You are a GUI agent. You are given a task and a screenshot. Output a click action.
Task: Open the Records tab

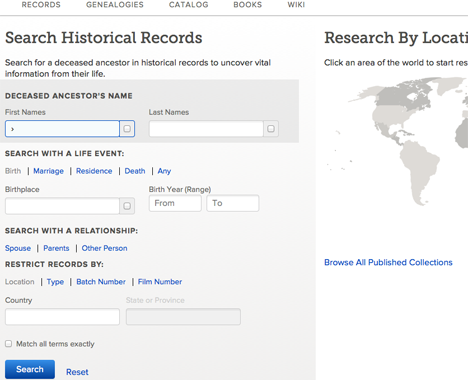(41, 5)
